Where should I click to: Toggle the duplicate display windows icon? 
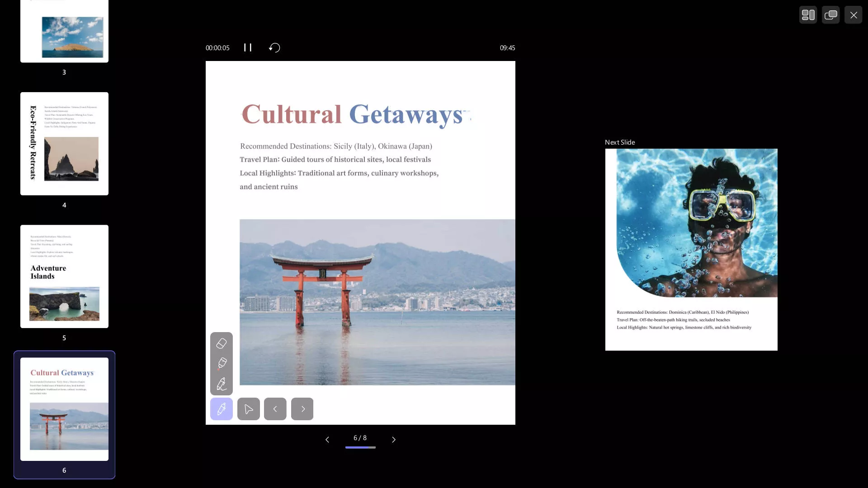click(830, 15)
